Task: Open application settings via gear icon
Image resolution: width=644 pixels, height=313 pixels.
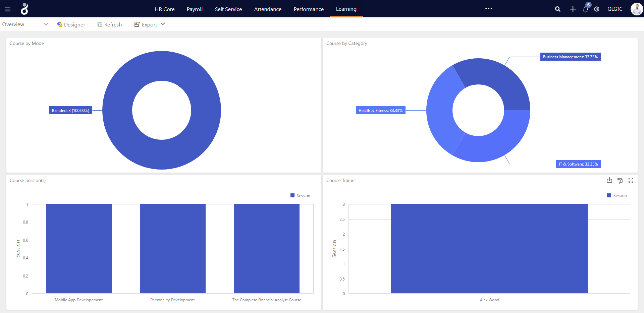Action: coord(597,9)
